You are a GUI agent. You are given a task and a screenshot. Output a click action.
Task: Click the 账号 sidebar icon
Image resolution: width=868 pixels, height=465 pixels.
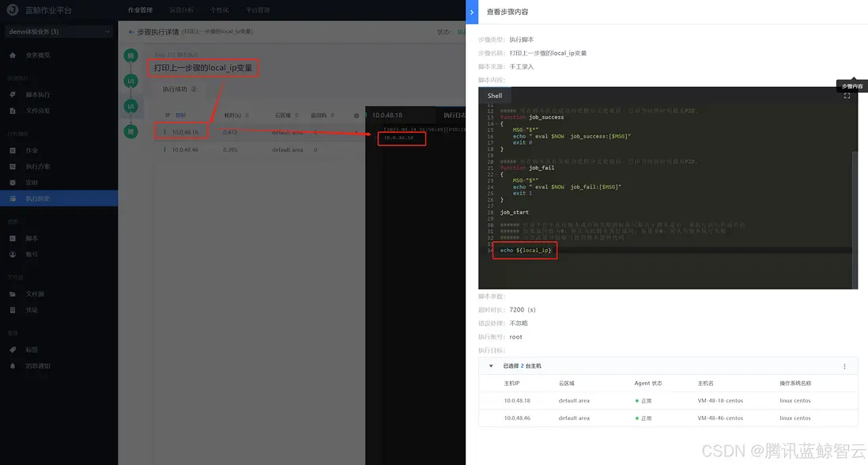(x=13, y=255)
